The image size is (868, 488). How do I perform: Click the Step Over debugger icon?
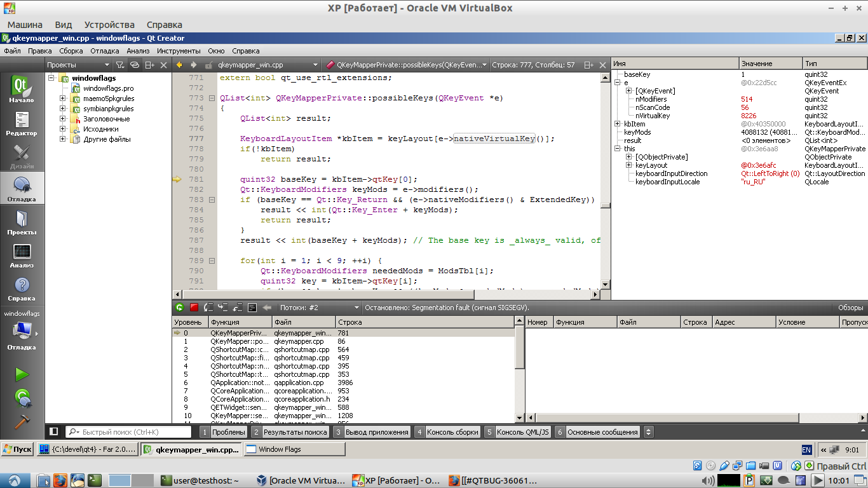click(209, 308)
